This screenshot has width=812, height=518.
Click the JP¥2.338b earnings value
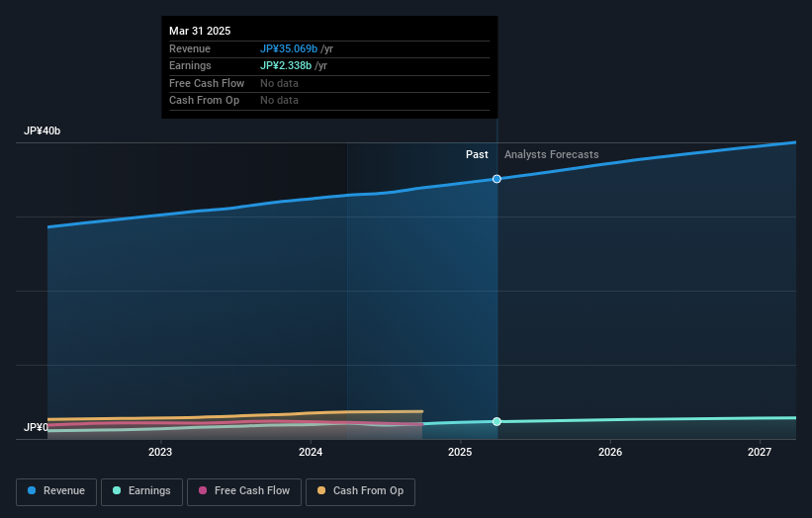click(x=286, y=65)
